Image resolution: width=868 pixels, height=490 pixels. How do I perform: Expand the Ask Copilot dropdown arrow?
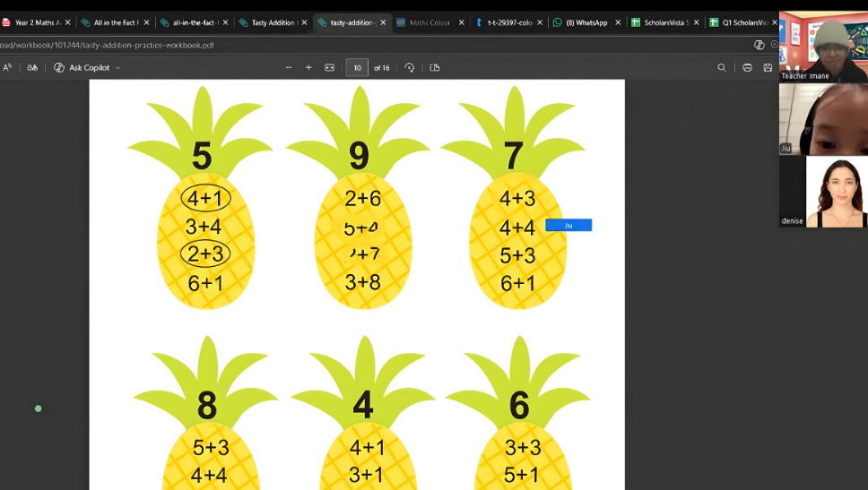click(117, 68)
